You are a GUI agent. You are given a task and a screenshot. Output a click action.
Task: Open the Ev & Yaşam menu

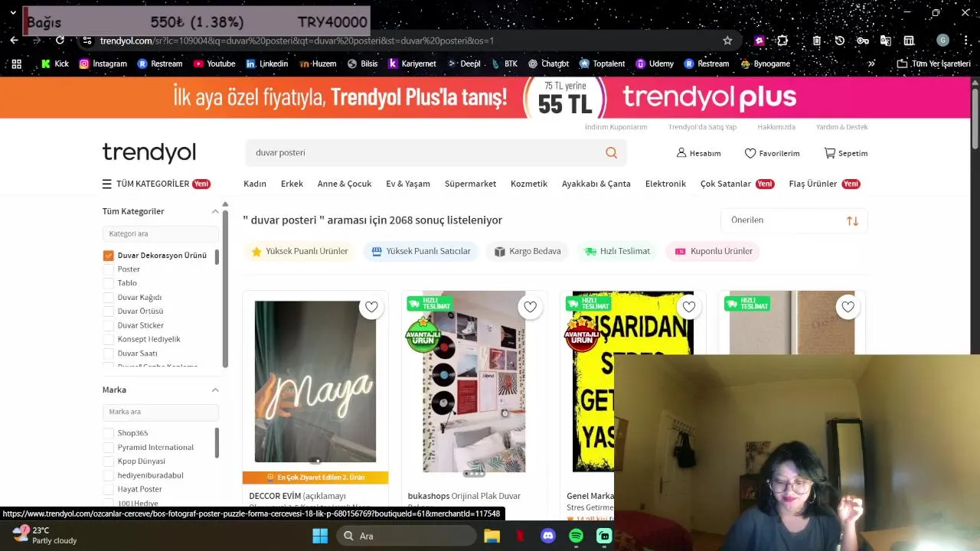(408, 184)
